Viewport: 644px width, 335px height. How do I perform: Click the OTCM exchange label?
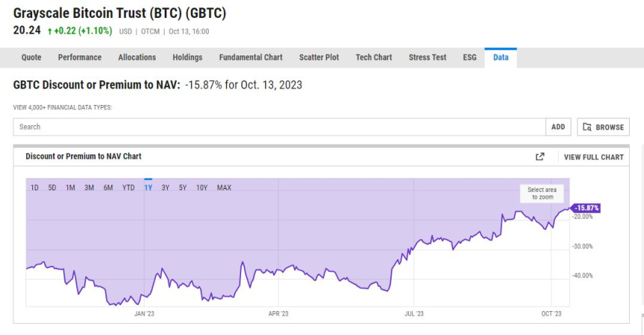151,31
